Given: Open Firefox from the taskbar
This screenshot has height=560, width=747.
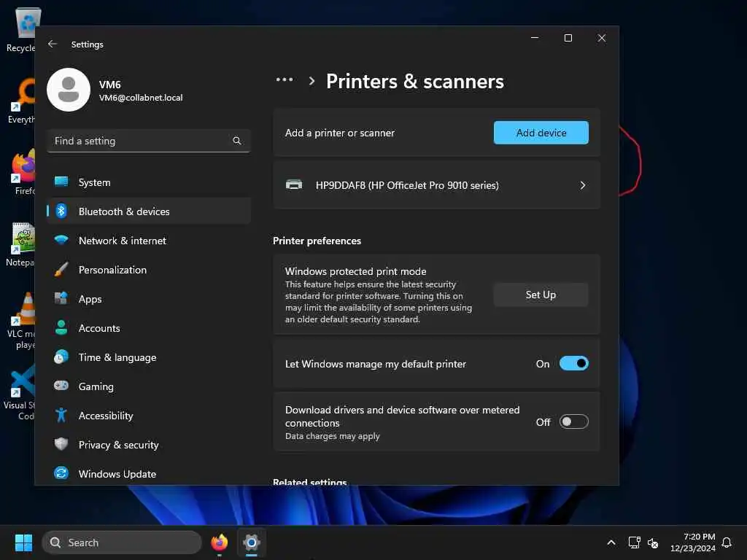Looking at the screenshot, I should [219, 542].
